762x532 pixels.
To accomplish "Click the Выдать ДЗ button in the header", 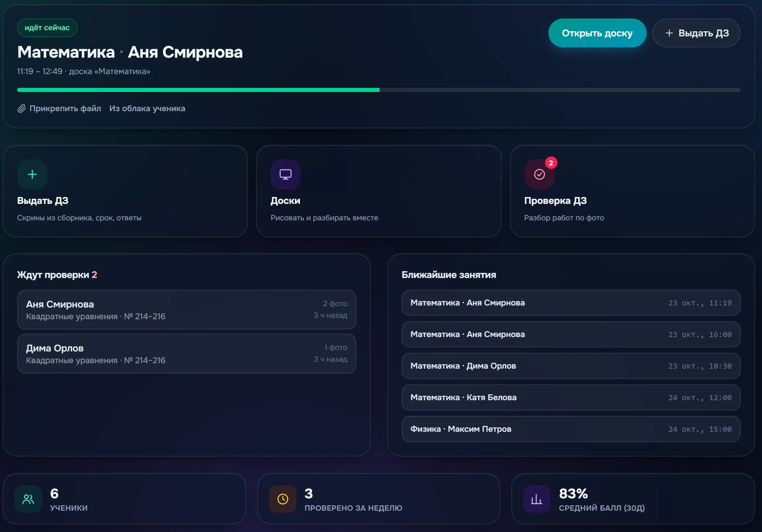I will 696,33.
